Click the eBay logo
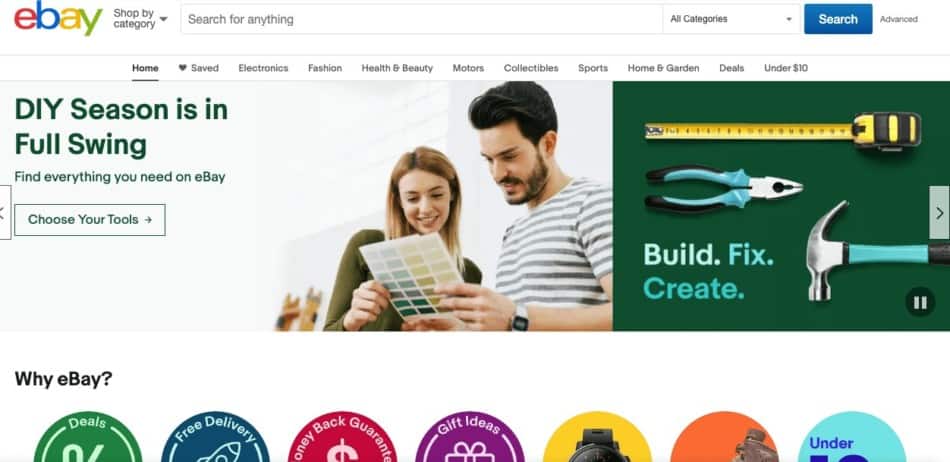The image size is (950, 462). tap(58, 18)
